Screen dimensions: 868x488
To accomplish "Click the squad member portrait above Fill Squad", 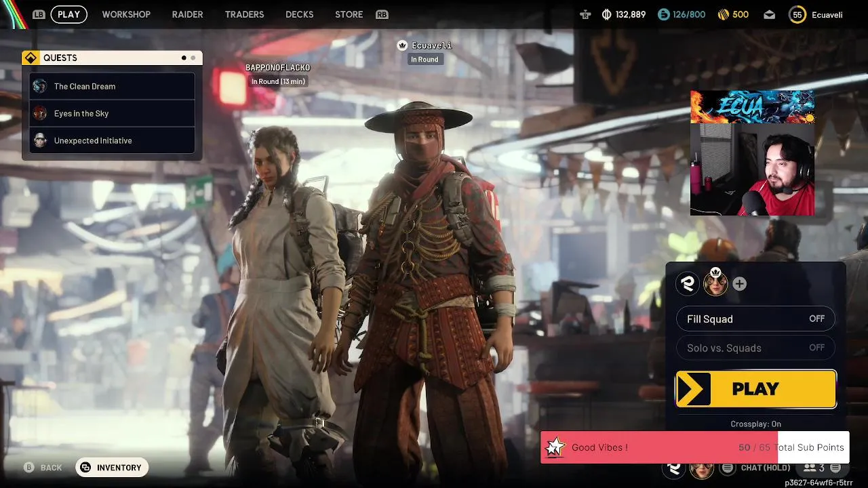I will point(715,284).
